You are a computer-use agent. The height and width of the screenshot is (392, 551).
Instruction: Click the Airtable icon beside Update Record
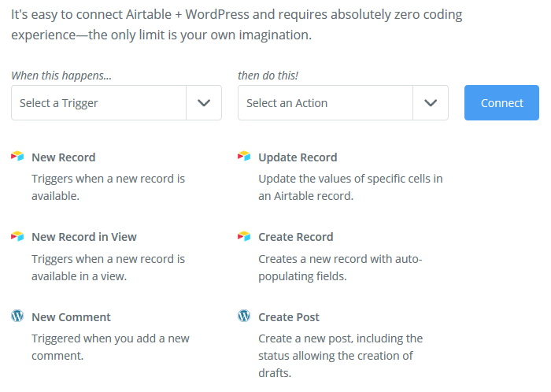[x=244, y=157]
